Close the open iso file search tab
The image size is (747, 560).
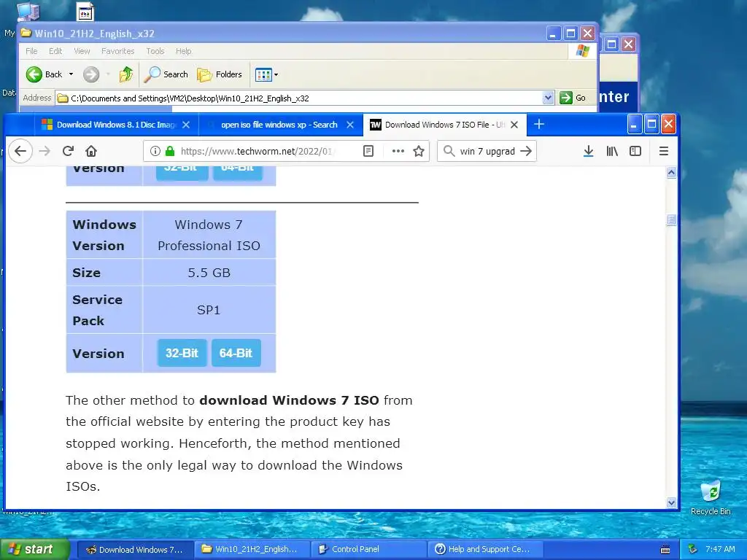pyautogui.click(x=350, y=125)
